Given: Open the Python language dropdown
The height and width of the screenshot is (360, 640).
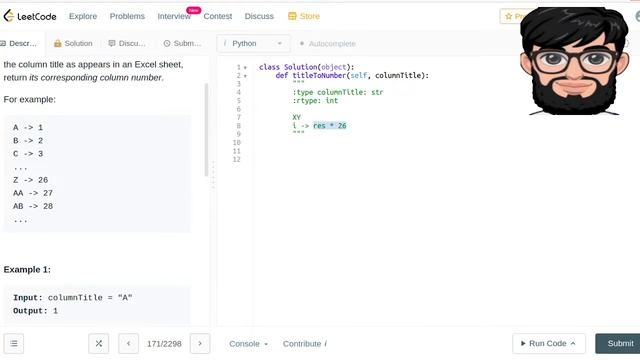Looking at the screenshot, I should tap(253, 43).
